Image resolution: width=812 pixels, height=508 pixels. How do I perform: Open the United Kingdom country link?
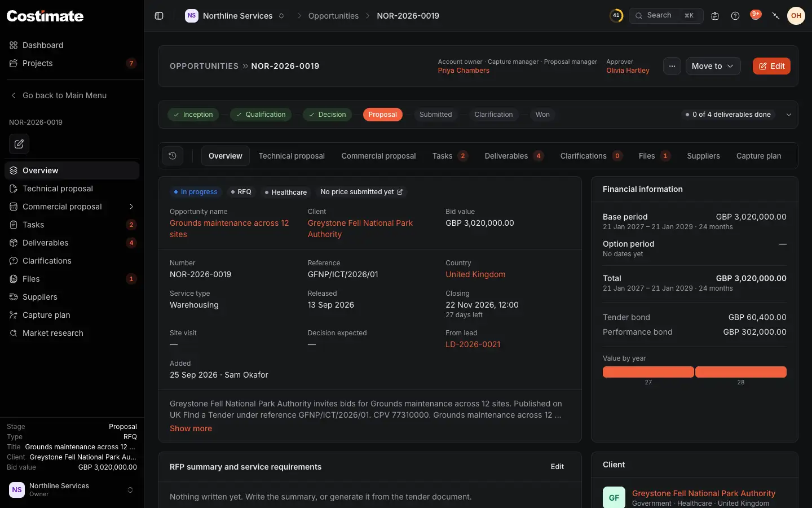[475, 274]
